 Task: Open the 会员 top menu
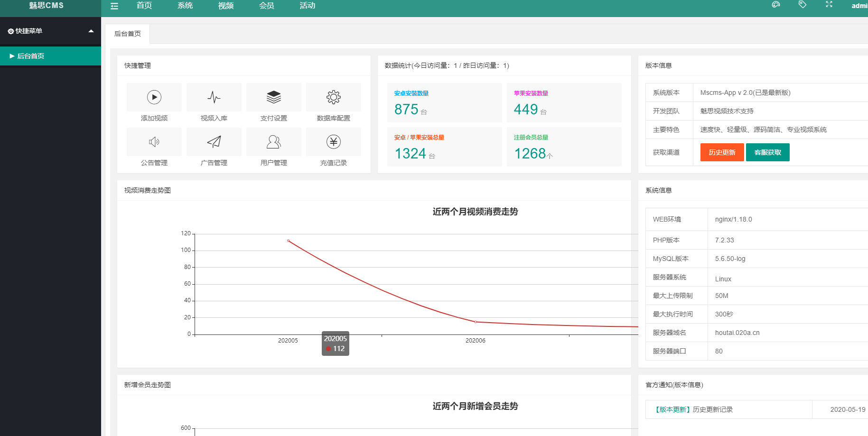click(x=267, y=6)
